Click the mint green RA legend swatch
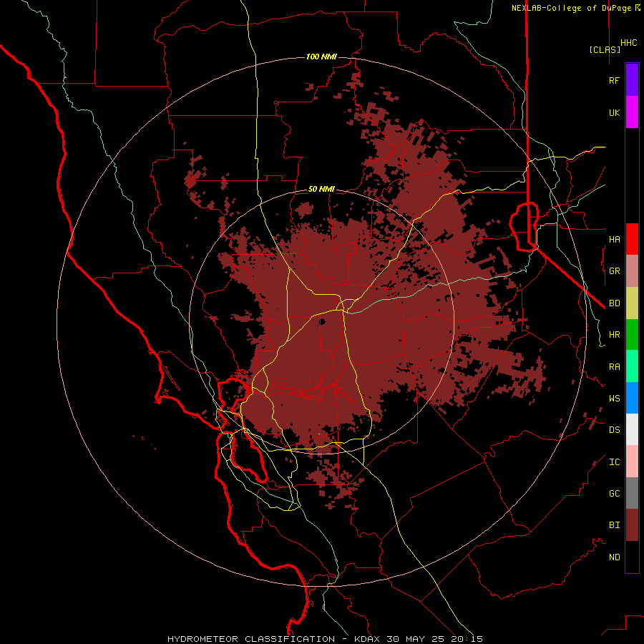 [632, 366]
